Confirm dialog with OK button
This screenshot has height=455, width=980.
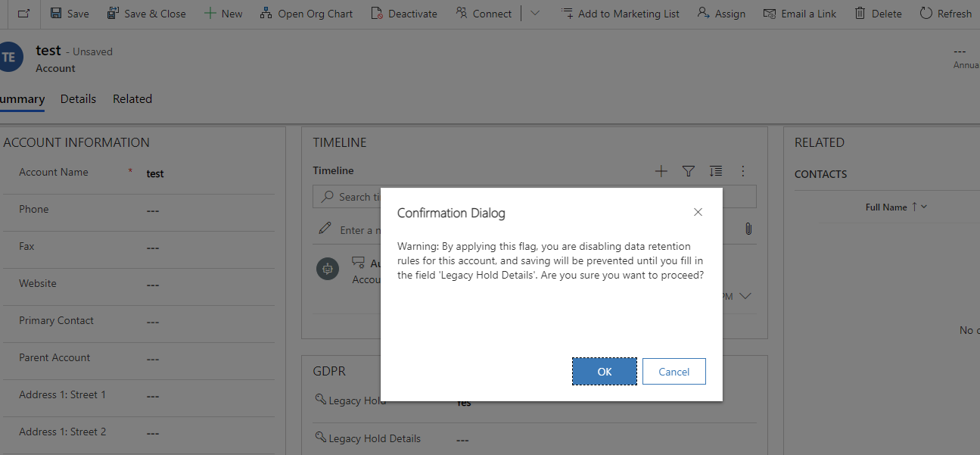(605, 372)
